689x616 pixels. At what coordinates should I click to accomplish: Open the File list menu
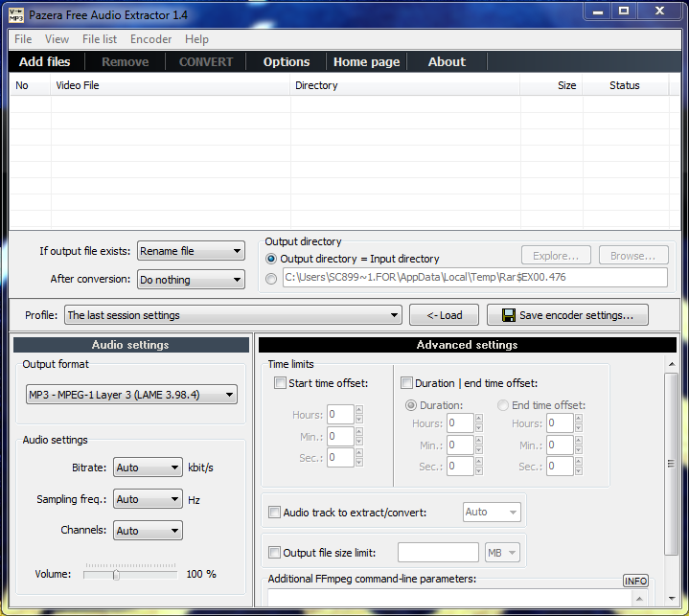pos(100,39)
